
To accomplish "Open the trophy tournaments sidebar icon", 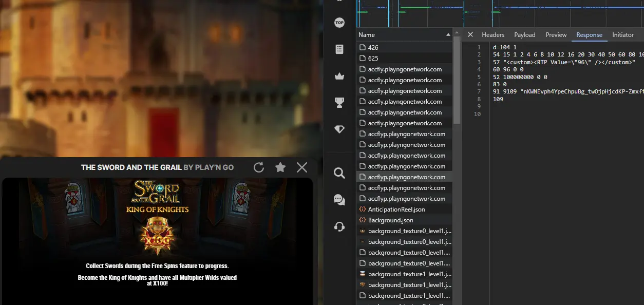I will pos(339,103).
